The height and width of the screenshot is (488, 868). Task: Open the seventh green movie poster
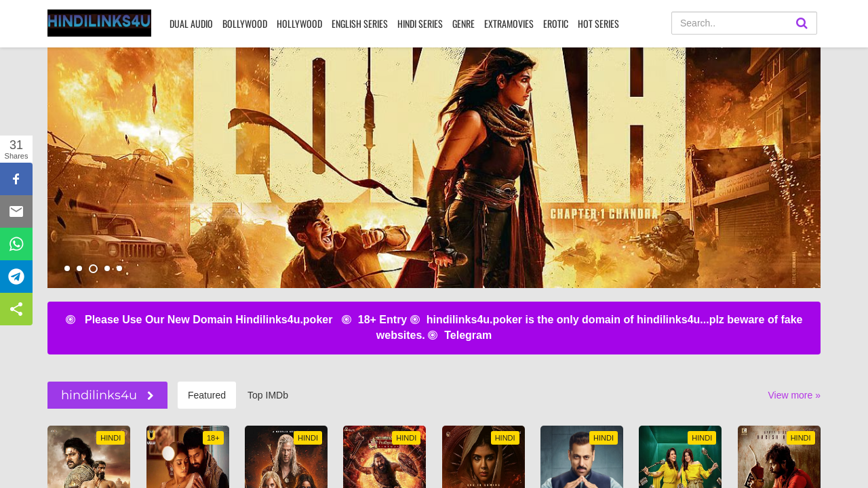point(680,457)
